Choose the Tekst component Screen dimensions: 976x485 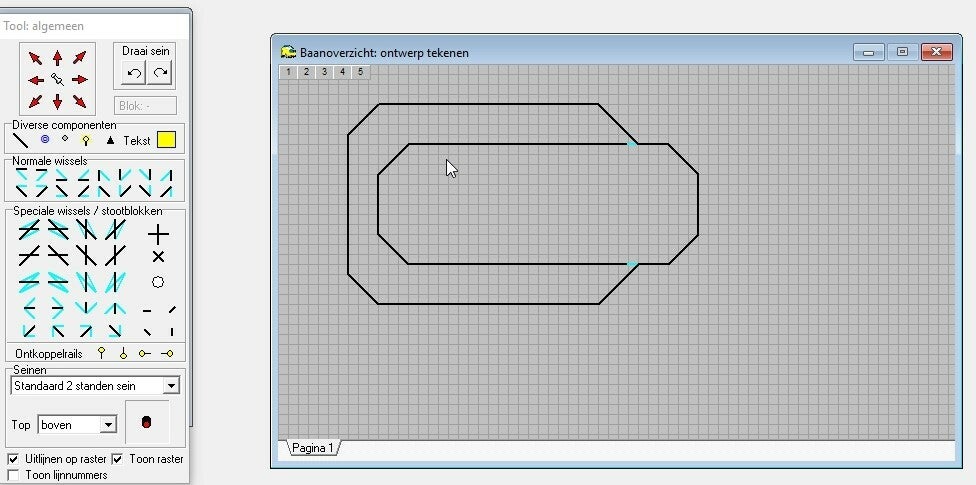pyautogui.click(x=137, y=141)
